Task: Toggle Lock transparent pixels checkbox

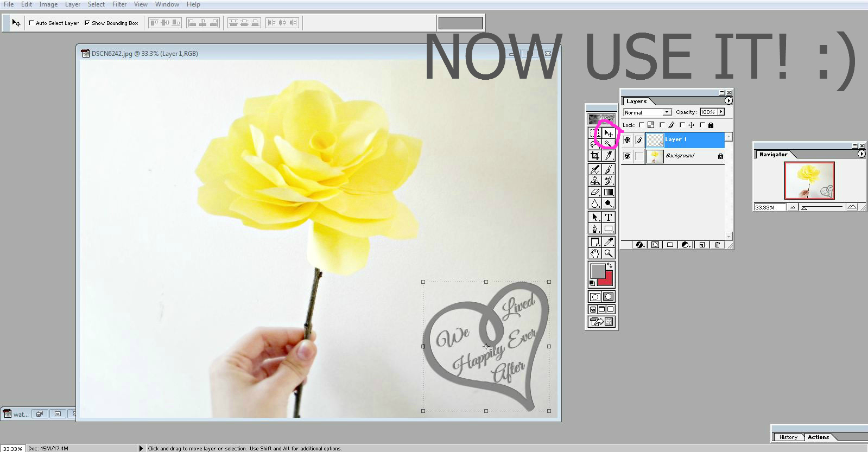Action: (x=641, y=125)
